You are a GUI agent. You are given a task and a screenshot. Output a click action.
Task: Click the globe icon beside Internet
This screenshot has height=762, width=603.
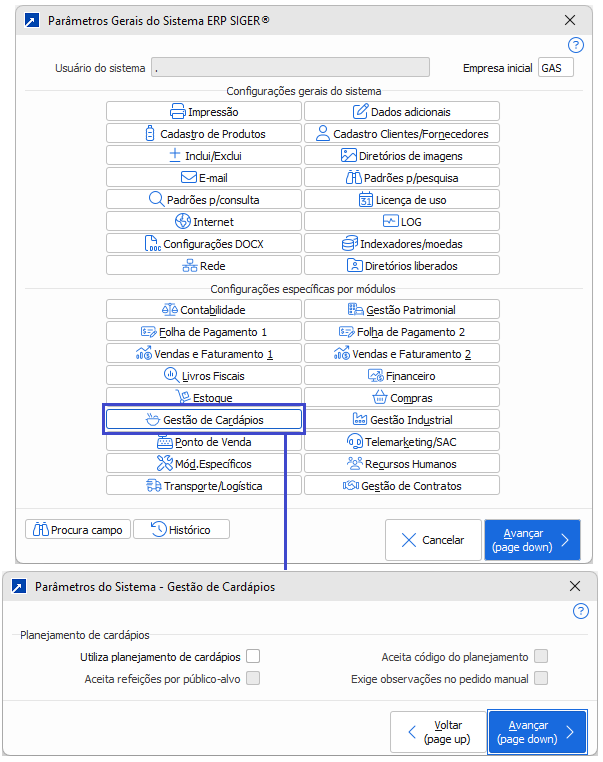point(182,222)
